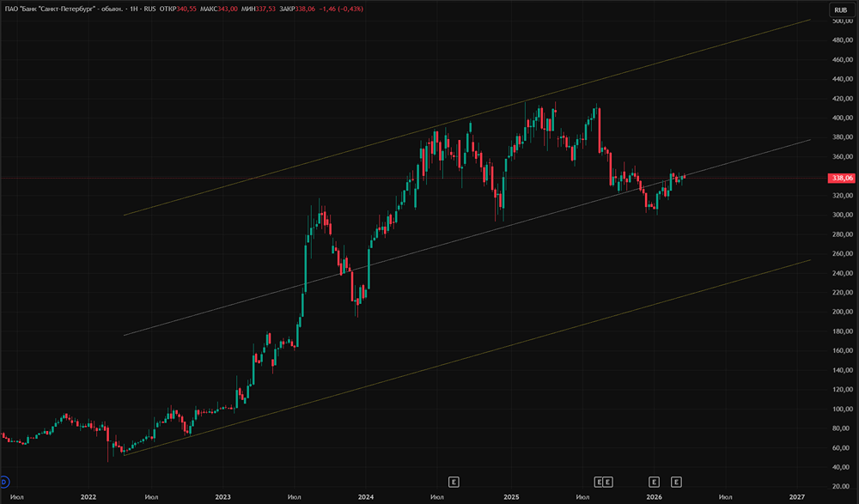Screen dimensions: 859x504
Task: Click the 120,00 price axis label
Action: 842,390
